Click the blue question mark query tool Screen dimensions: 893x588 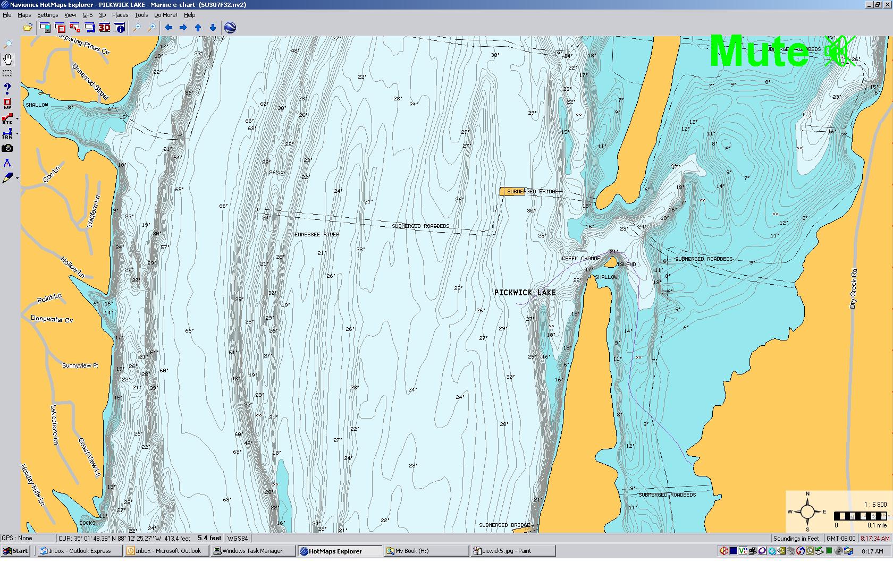(x=7, y=88)
